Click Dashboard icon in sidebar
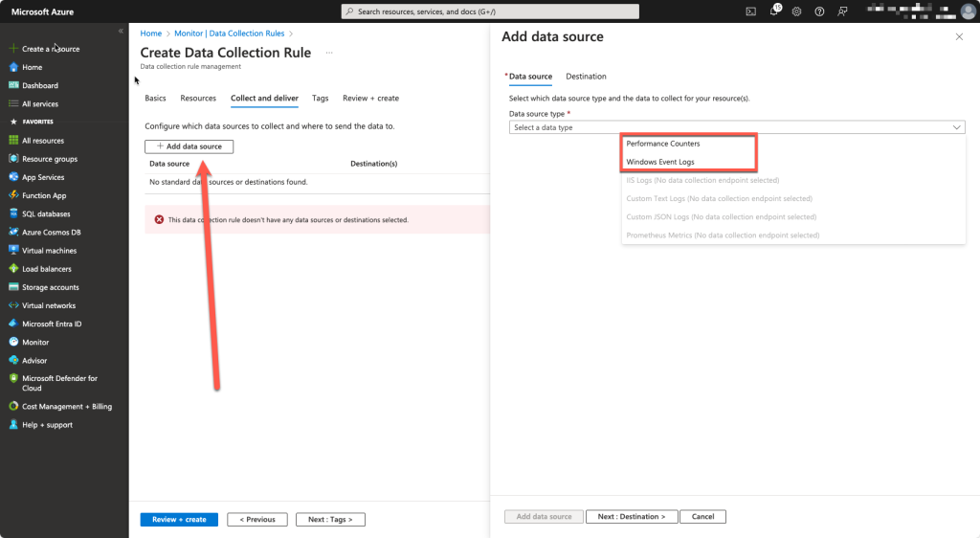The image size is (980, 538). pos(13,85)
